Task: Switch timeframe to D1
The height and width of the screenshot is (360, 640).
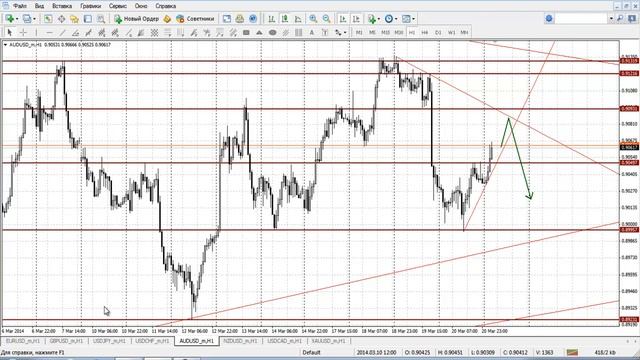Action: point(438,32)
